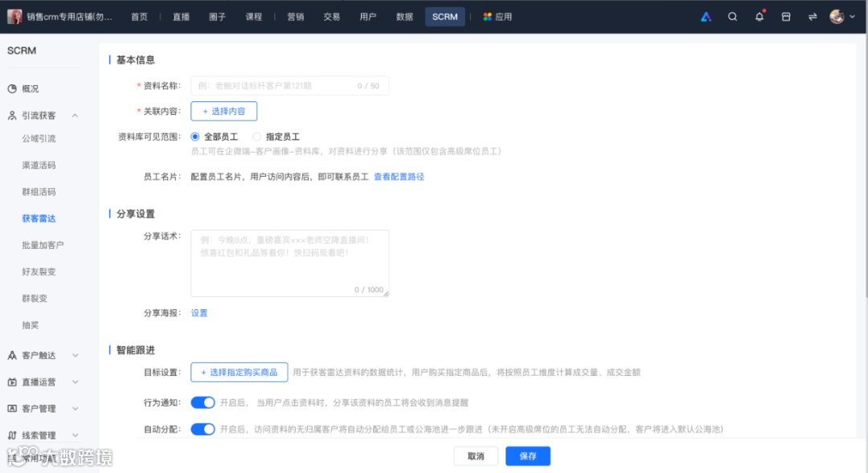Click the store name 销售crm专用店铺
The width and height of the screenshot is (868, 473).
(x=69, y=17)
